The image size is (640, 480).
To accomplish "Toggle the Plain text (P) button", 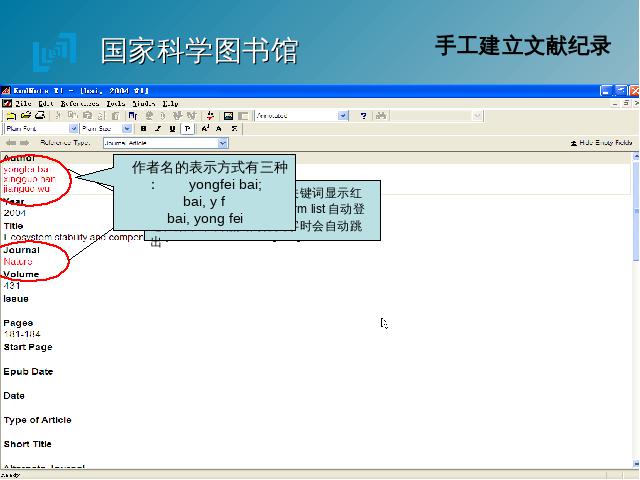I will coord(187,129).
